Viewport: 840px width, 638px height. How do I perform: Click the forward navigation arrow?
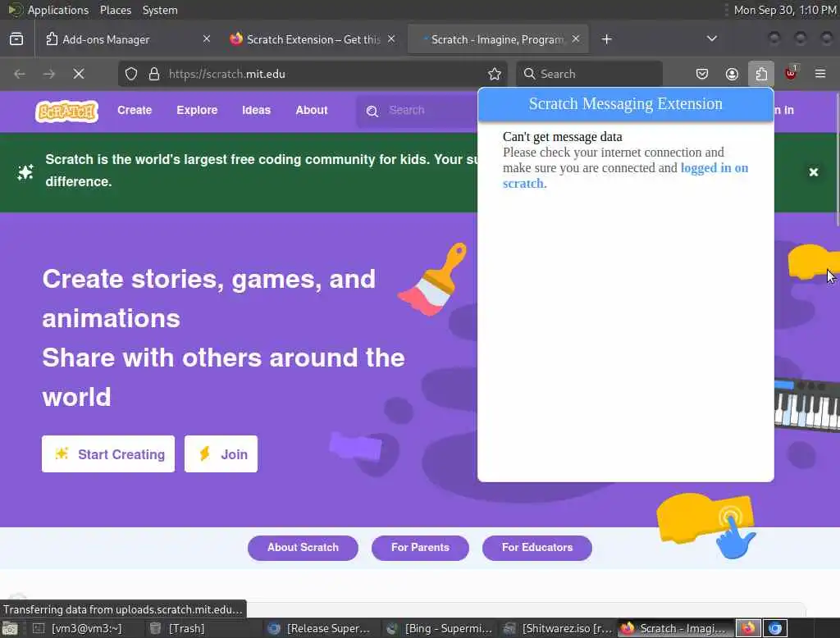tap(48, 74)
